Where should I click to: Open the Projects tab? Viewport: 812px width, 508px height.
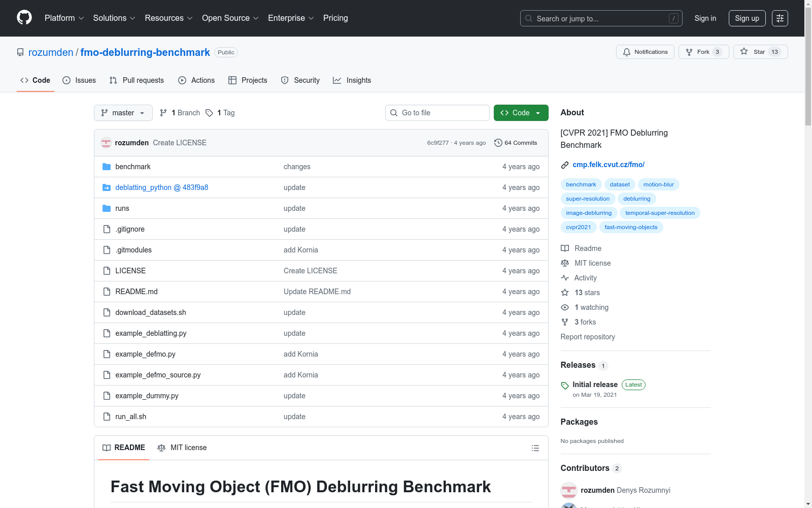[x=248, y=80]
